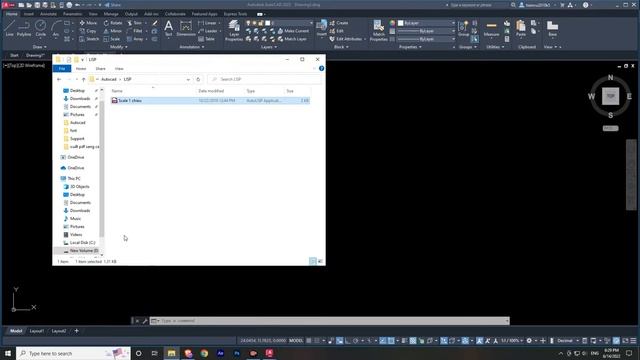Toggle clean screen in status bar
The height and width of the screenshot is (360, 640).
point(625,340)
